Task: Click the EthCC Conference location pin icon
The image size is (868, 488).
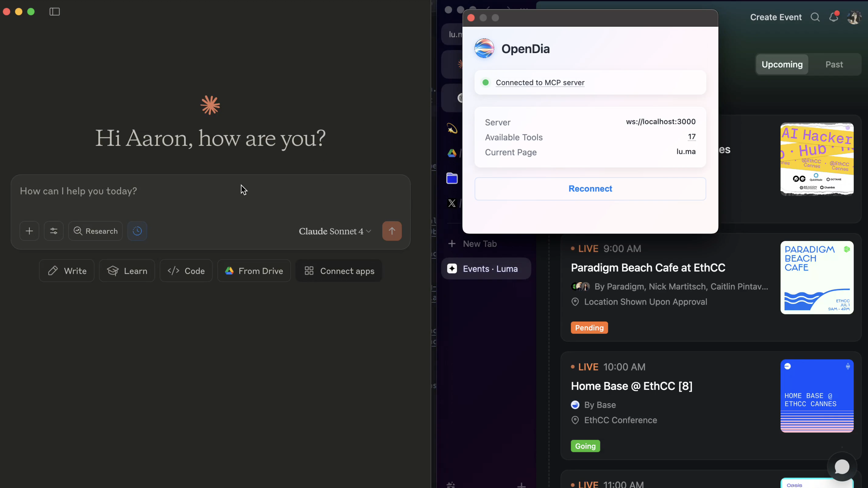Action: (575, 420)
